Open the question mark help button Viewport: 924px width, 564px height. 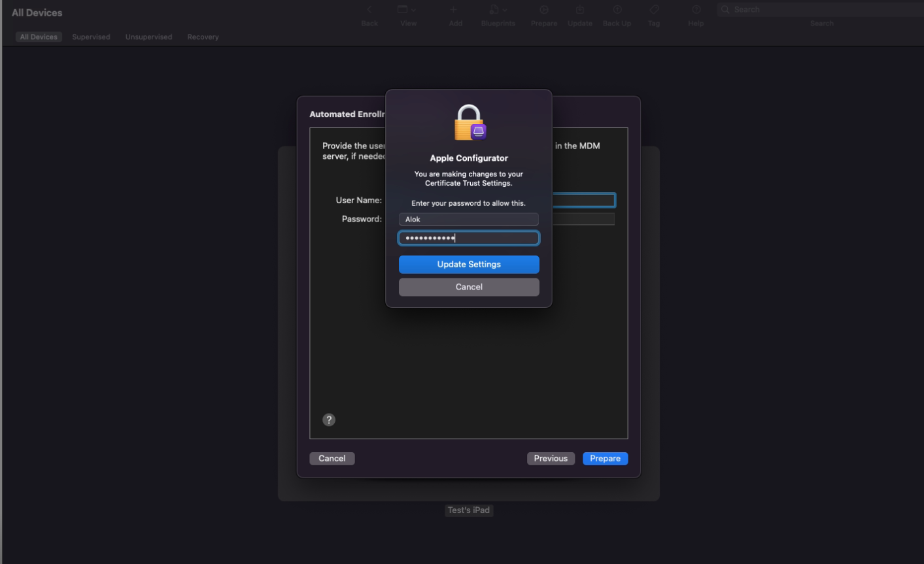(329, 420)
